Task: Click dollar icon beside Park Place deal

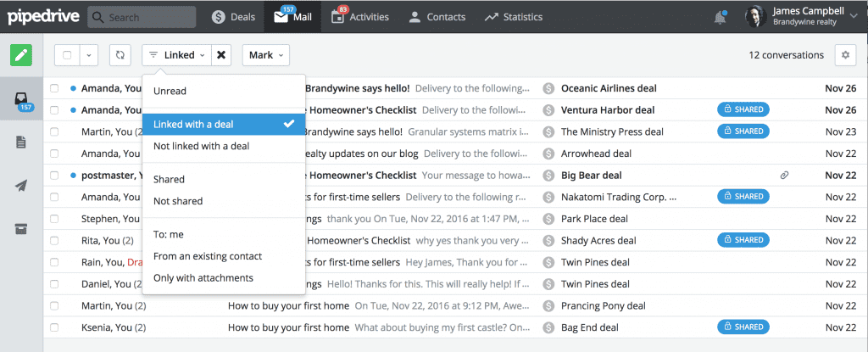Action: click(548, 219)
